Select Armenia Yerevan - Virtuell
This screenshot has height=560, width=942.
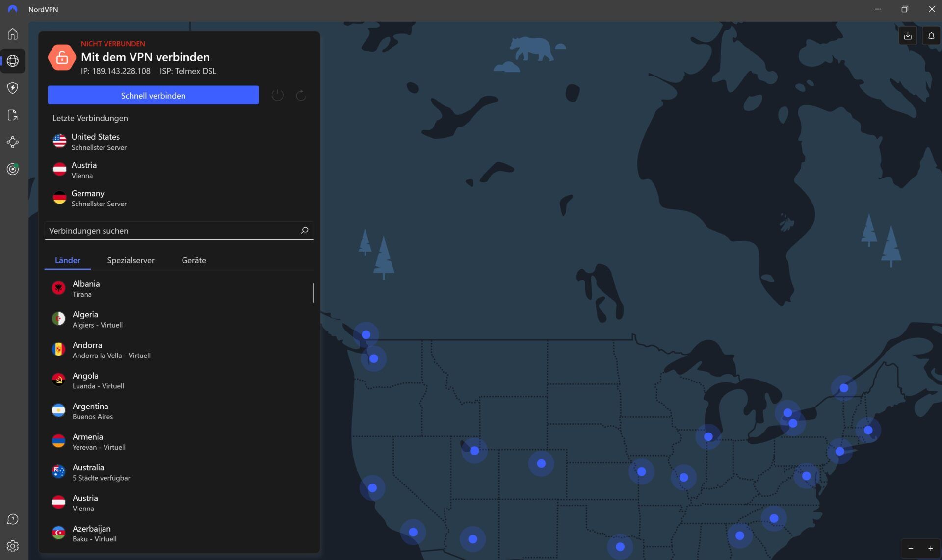179,441
